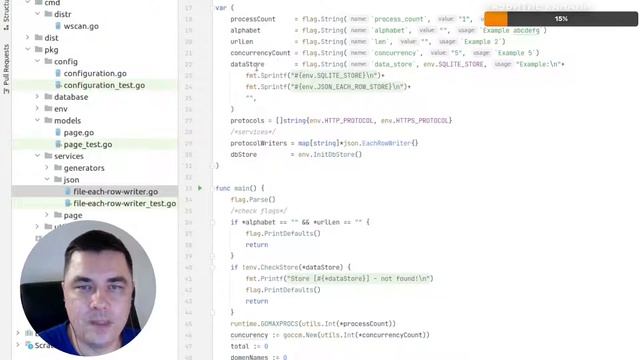Screen dimensions: 640x360
Task: Click the configuration.go Go file icon
Action: [58, 73]
